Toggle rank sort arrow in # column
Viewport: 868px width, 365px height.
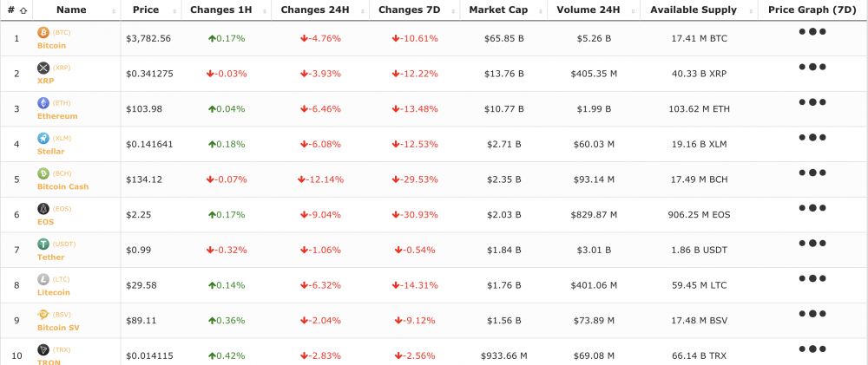coord(22,11)
